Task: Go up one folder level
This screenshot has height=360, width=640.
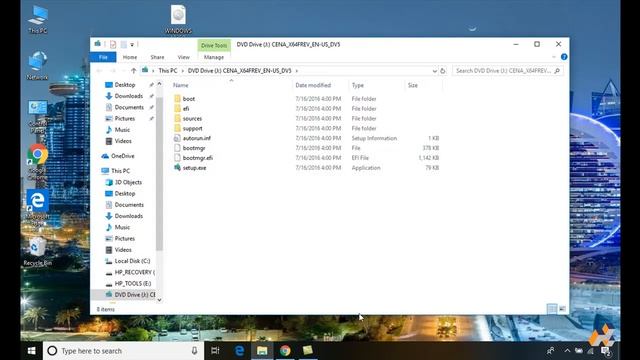Action: point(133,71)
